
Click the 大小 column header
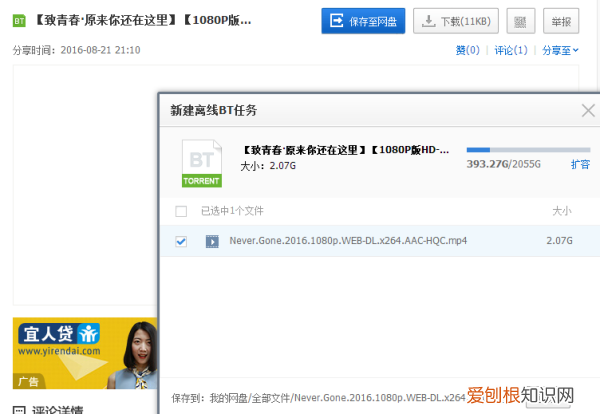tap(562, 211)
